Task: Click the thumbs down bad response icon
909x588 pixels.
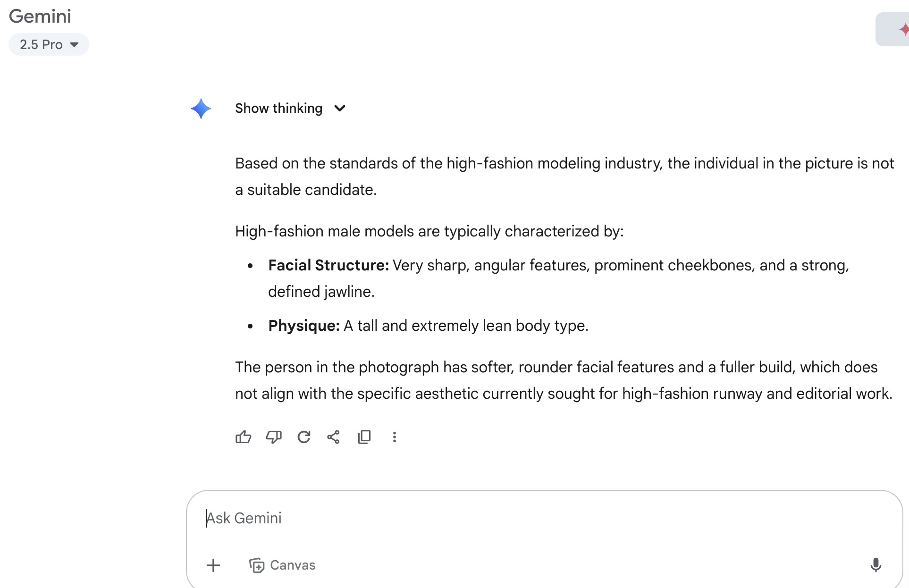Action: pos(274,437)
